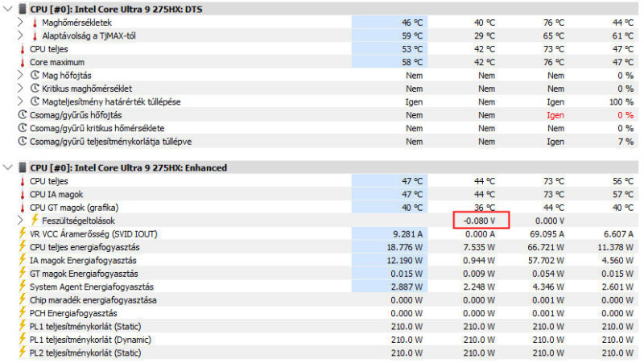The width and height of the screenshot is (644, 363).
Task: Select the 2.887 W System Agent value
Action: pos(407,287)
